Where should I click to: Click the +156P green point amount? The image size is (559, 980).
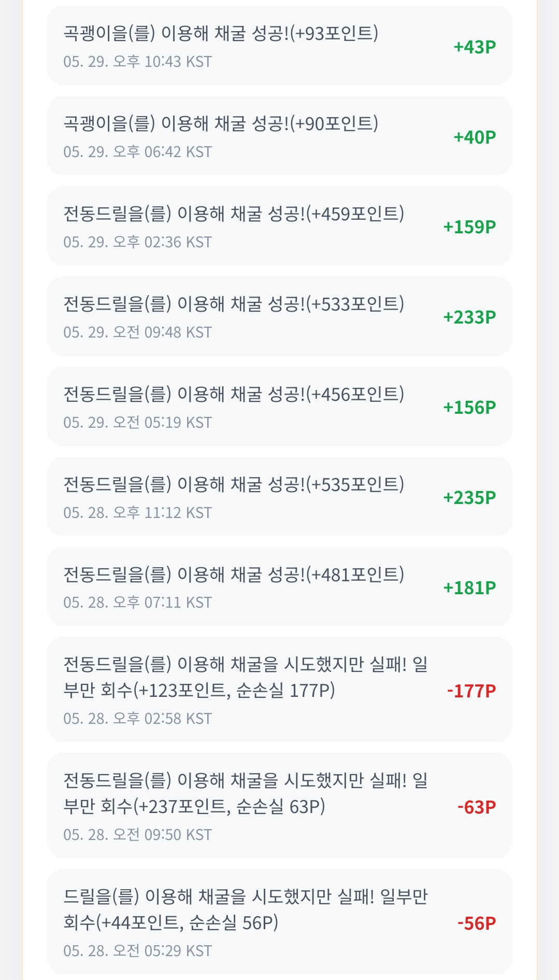[x=469, y=408]
